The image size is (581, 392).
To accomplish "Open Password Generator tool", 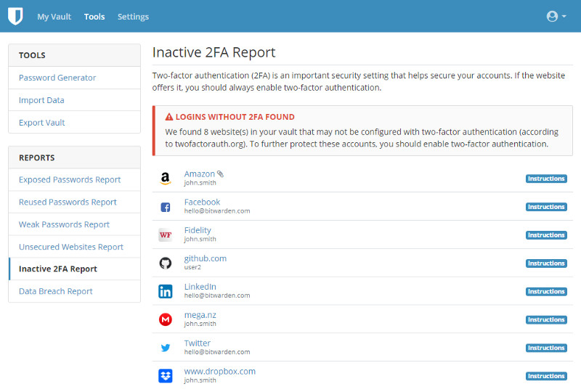I will 57,78.
